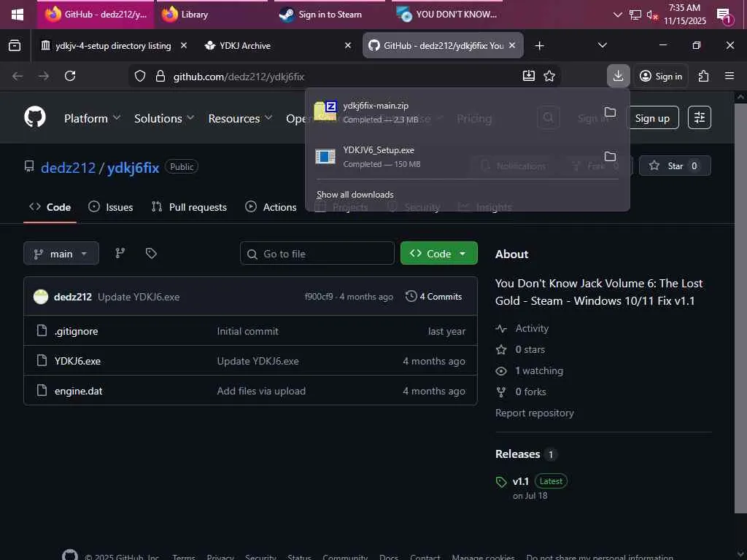
Task: Click the tracking protection shield icon
Action: [139, 76]
